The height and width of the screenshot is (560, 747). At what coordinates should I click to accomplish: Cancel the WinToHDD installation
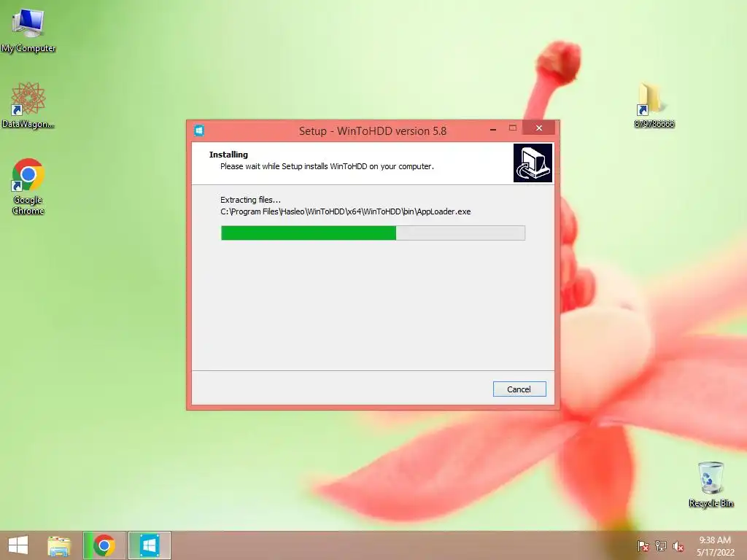[x=519, y=389]
